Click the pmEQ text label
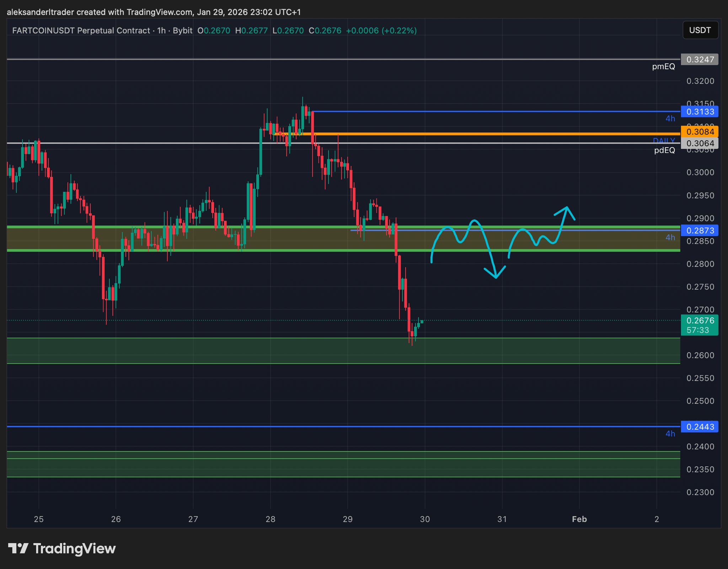The height and width of the screenshot is (569, 728). [663, 67]
